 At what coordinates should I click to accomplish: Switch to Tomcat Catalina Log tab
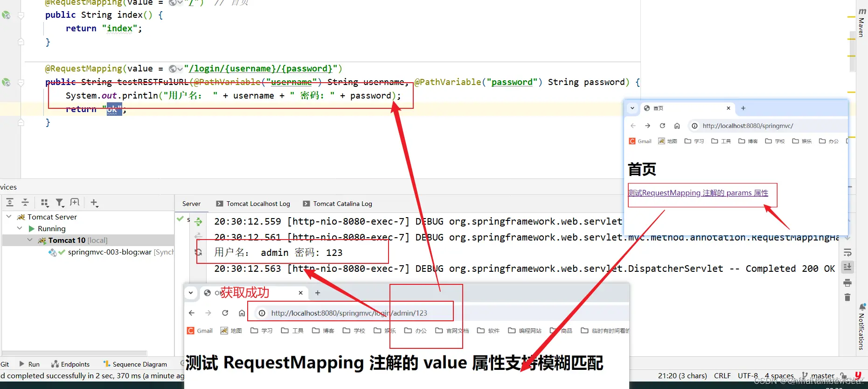[338, 204]
